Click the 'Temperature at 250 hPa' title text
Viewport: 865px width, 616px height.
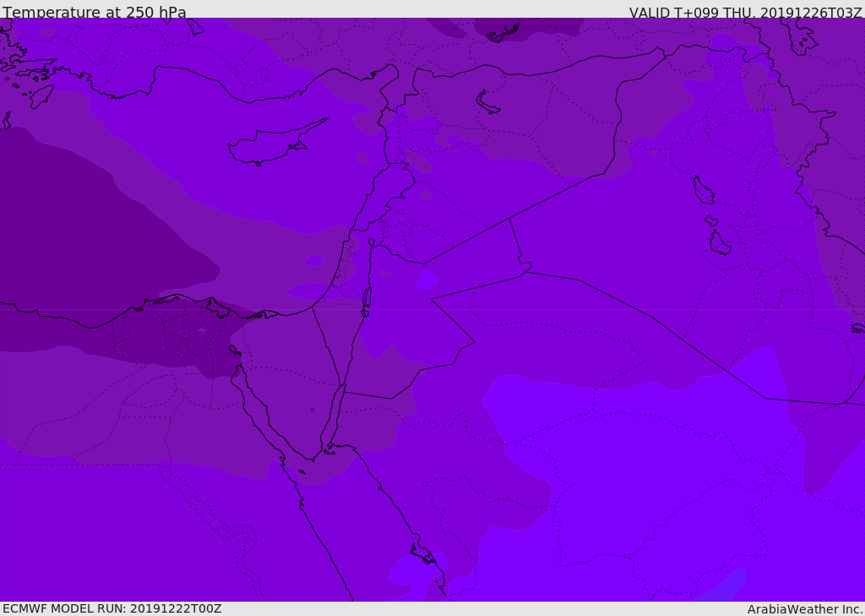pos(95,12)
